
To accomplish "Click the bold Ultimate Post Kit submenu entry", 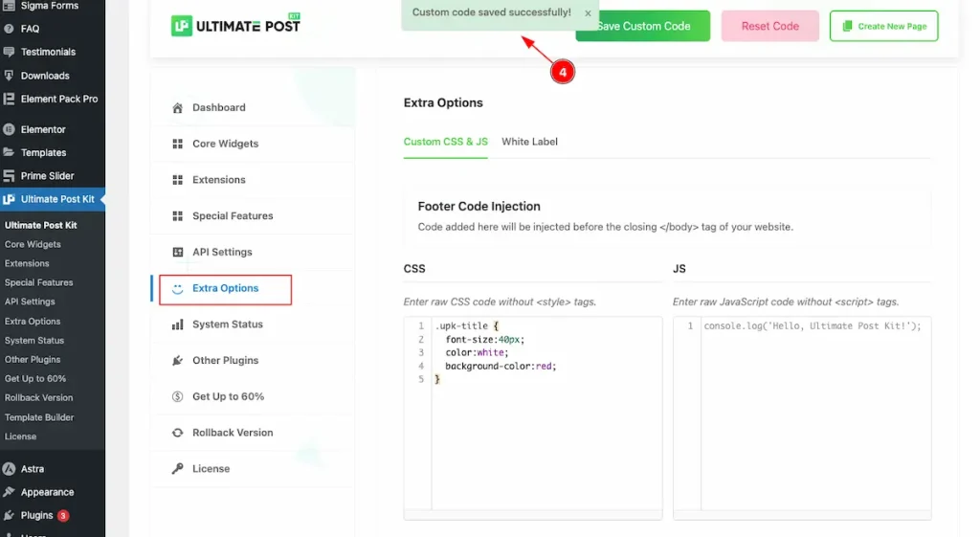I will point(40,225).
